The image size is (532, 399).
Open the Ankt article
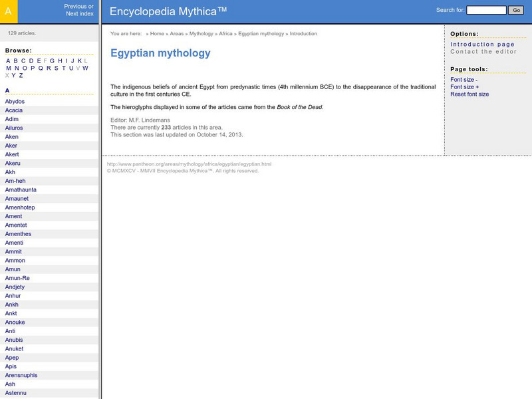point(11,313)
